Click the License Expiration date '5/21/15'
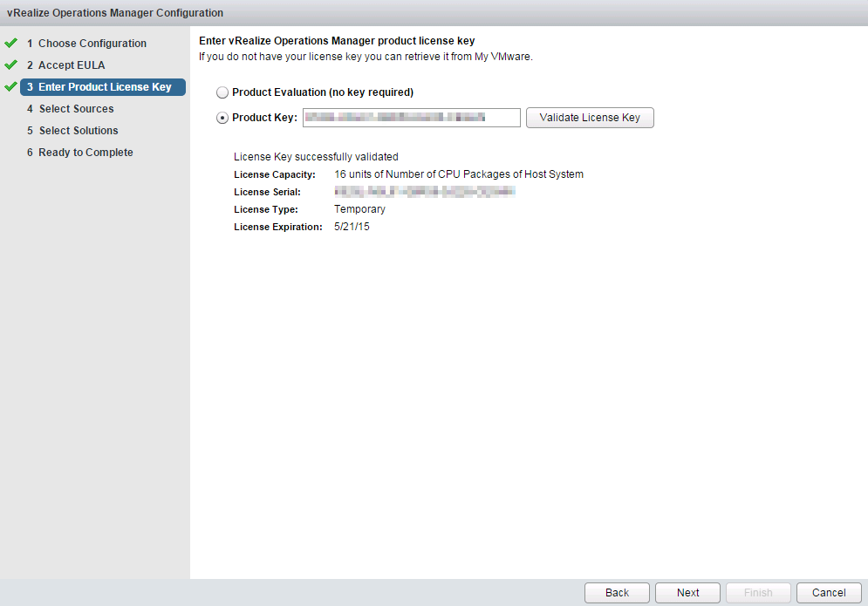 [x=352, y=227]
